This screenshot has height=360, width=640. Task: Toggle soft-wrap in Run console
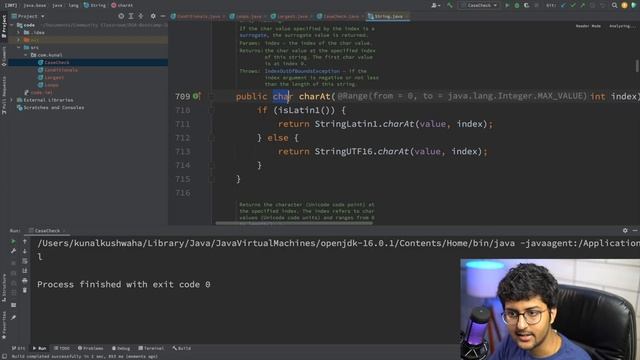tap(25, 261)
